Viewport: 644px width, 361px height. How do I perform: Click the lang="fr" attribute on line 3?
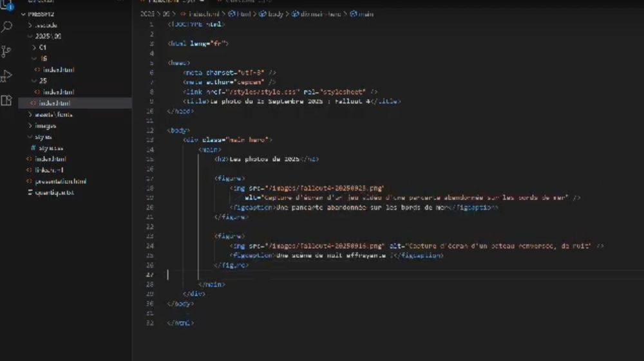(x=209, y=44)
